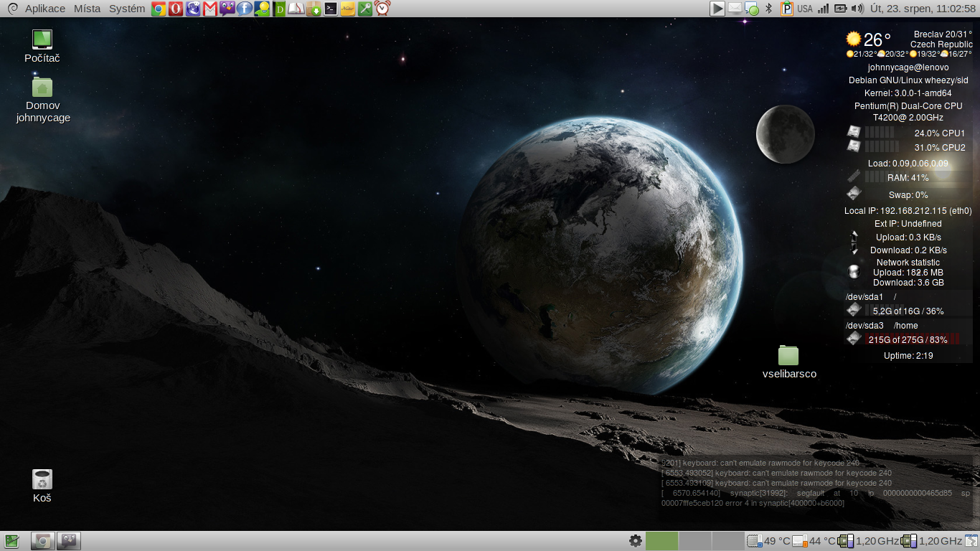980x551 pixels.
Task: Click the Debian swirl logo in panel
Action: click(12, 9)
